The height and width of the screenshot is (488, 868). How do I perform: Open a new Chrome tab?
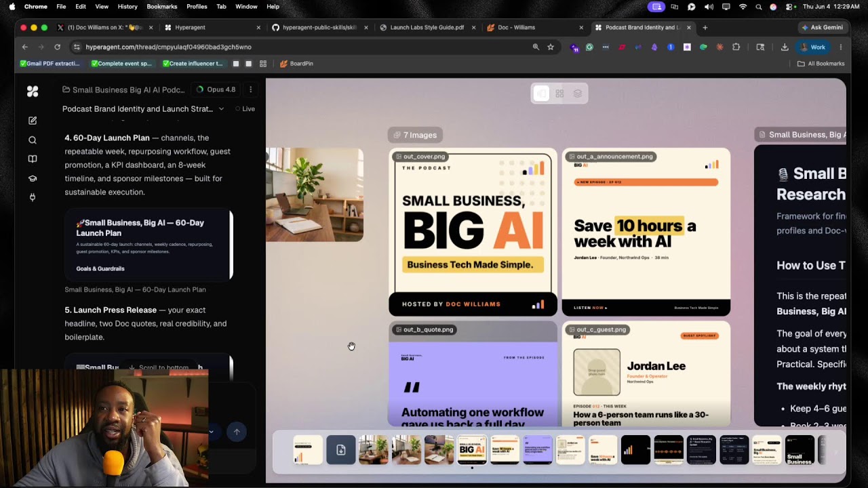[x=705, y=28]
